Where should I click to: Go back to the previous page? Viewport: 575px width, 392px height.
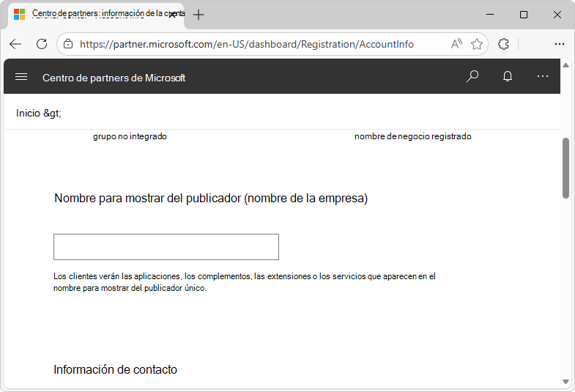15,44
